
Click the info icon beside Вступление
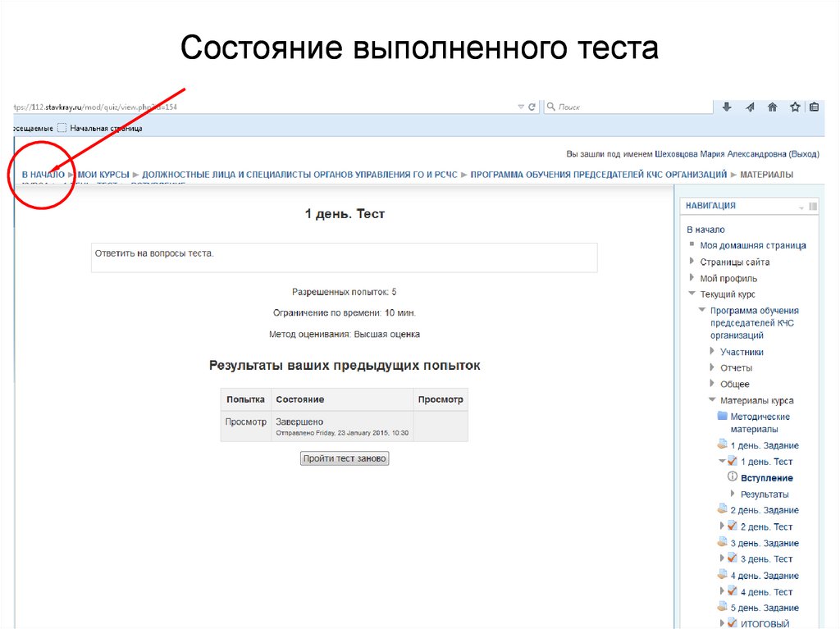[731, 476]
